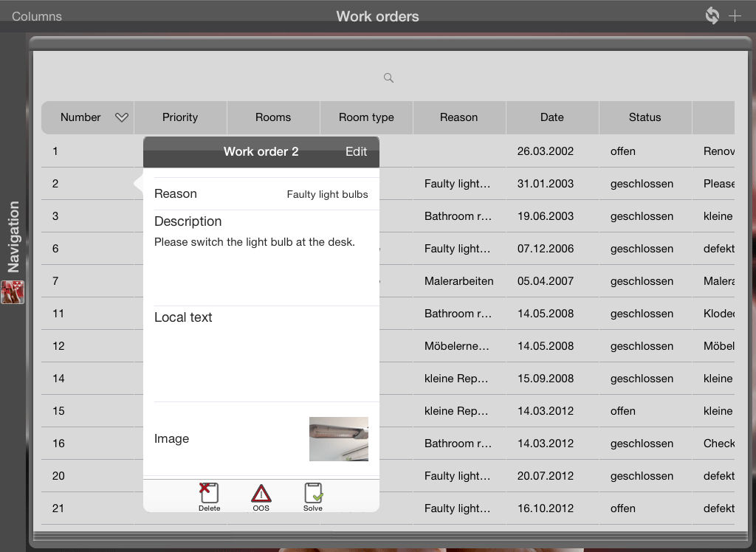Screen dimensions: 756x552
Task: Click the Description text about light bulb
Action: (x=254, y=242)
